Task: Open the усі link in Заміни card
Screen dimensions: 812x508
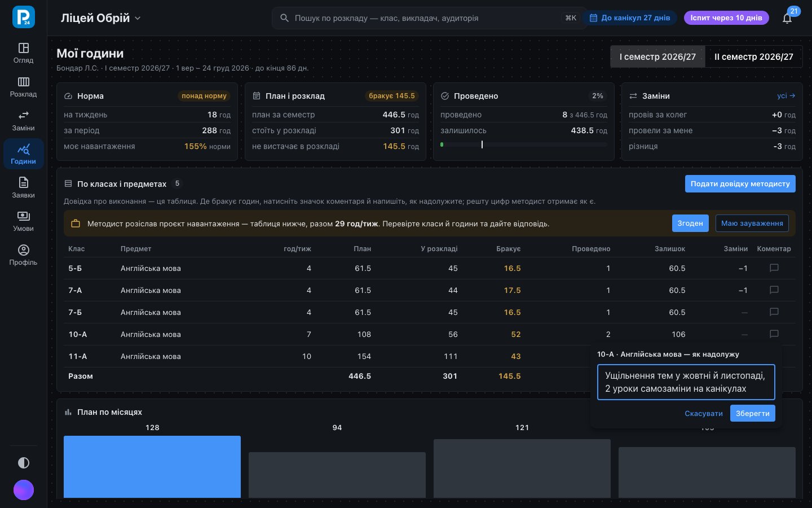Action: click(x=786, y=96)
